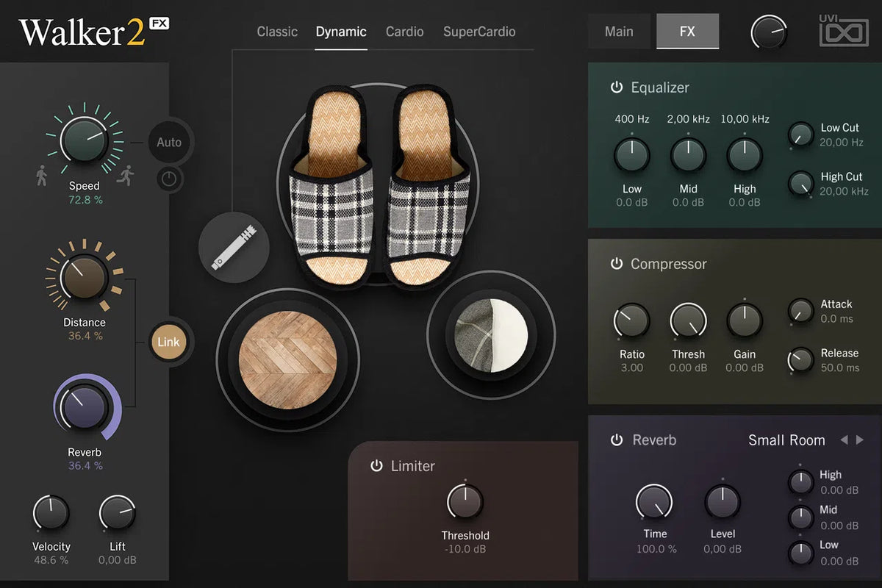Switch to the SuperCardio mic tab
The height and width of the screenshot is (588, 882).
click(479, 32)
